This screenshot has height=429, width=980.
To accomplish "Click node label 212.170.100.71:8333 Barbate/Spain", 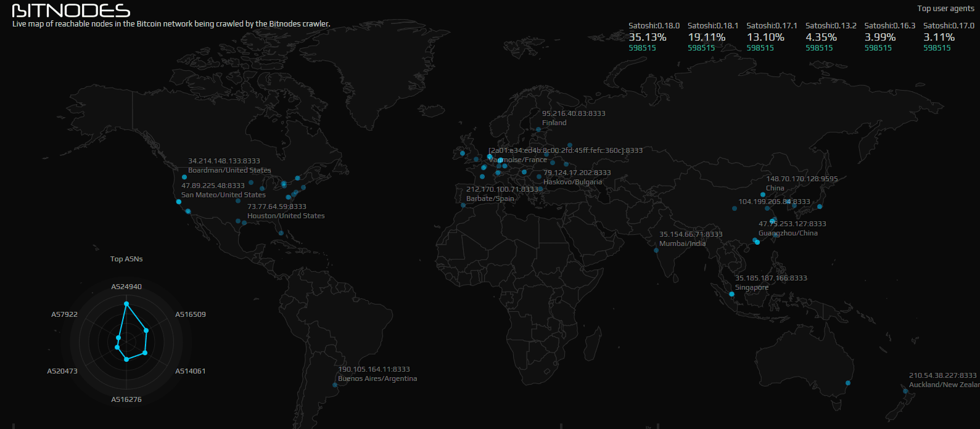I will tap(502, 194).
